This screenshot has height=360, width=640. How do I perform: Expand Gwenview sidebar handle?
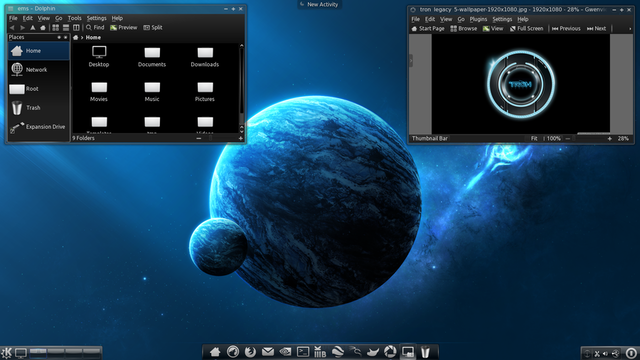[x=411, y=60]
